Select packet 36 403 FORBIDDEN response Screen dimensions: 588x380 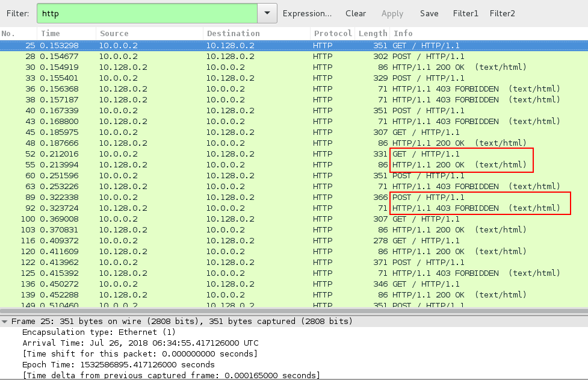[x=294, y=89]
